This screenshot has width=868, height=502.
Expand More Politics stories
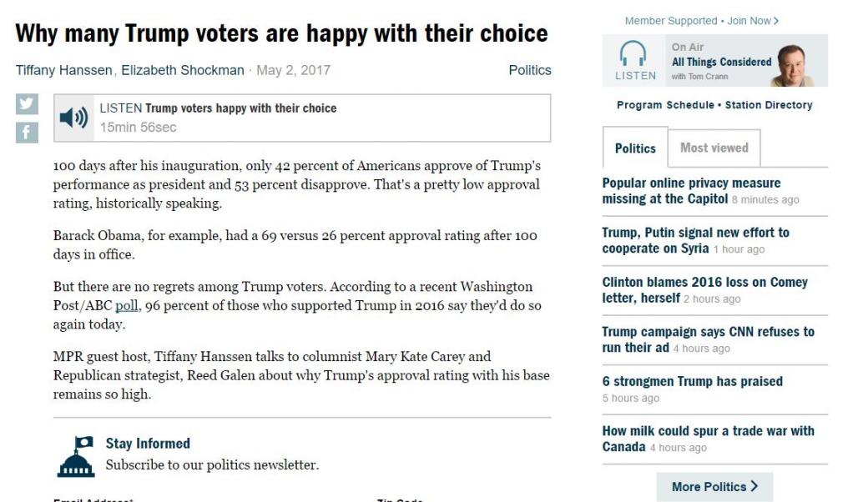pos(714,486)
